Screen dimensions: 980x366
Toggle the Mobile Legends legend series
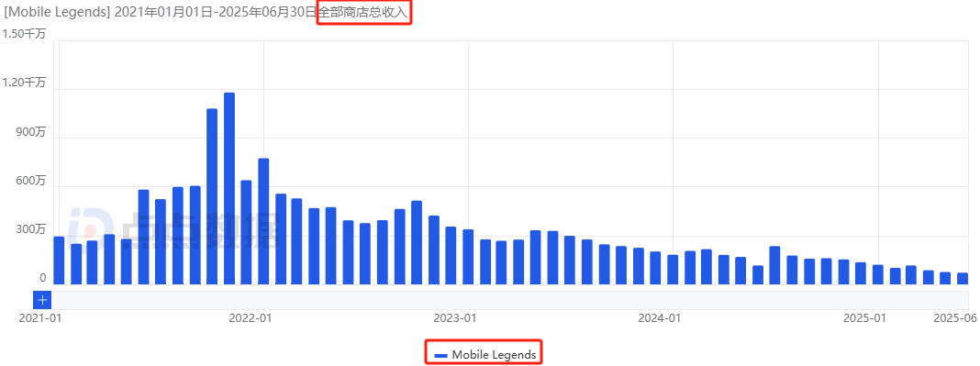tap(485, 355)
